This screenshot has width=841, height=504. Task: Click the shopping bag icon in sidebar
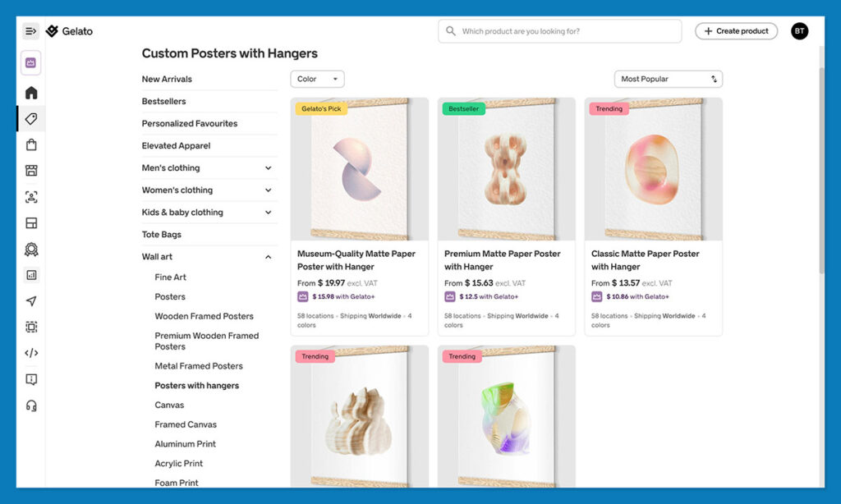(31, 145)
